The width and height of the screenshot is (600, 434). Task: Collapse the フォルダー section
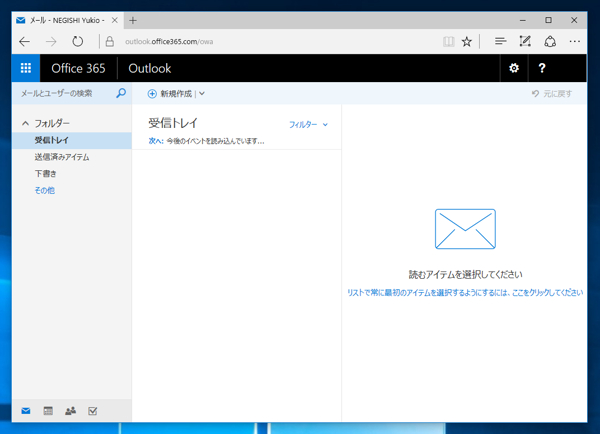pyautogui.click(x=25, y=123)
